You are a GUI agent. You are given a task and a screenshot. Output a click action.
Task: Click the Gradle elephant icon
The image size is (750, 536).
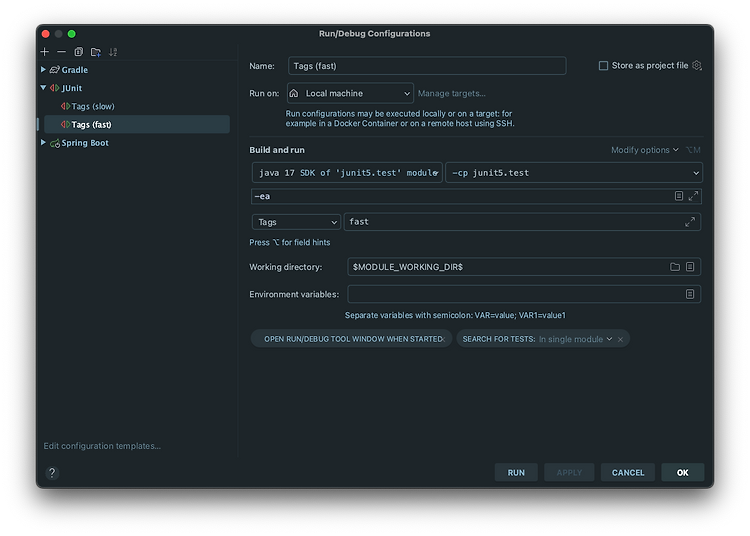point(55,70)
